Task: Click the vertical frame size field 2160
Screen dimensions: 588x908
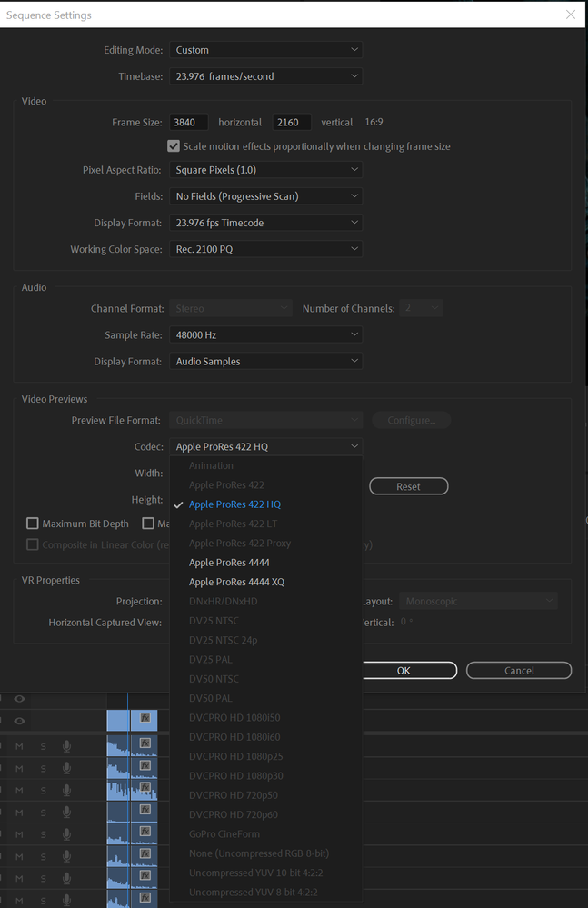Action: point(292,122)
